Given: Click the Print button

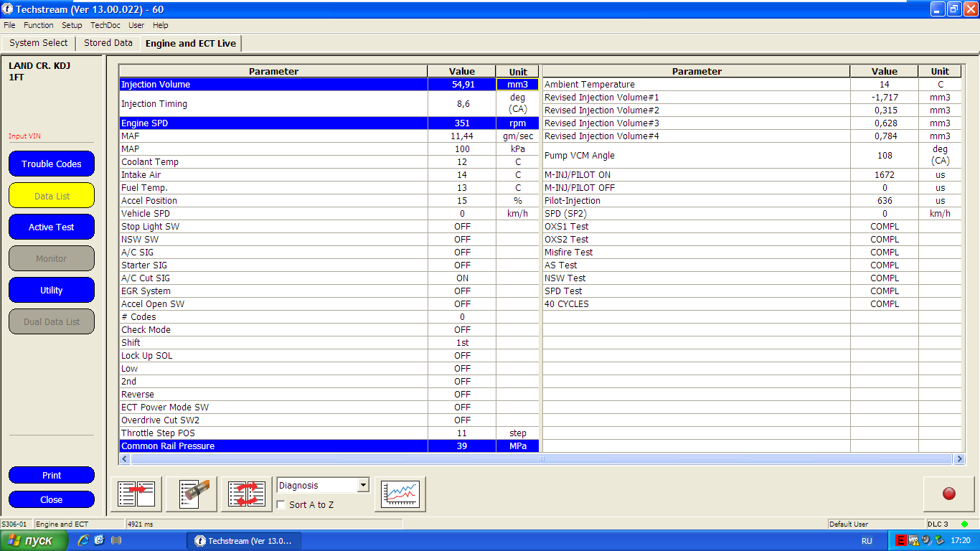Looking at the screenshot, I should tap(52, 476).
